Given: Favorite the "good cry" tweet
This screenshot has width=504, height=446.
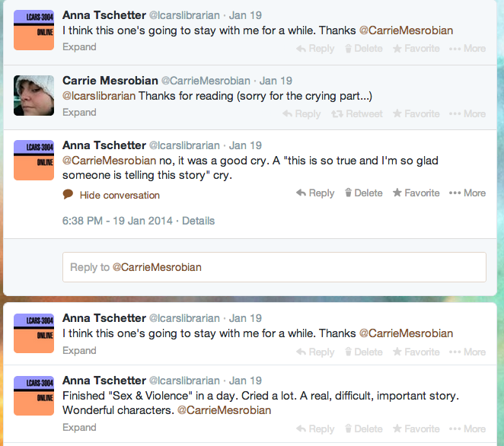Looking at the screenshot, I should [x=416, y=193].
